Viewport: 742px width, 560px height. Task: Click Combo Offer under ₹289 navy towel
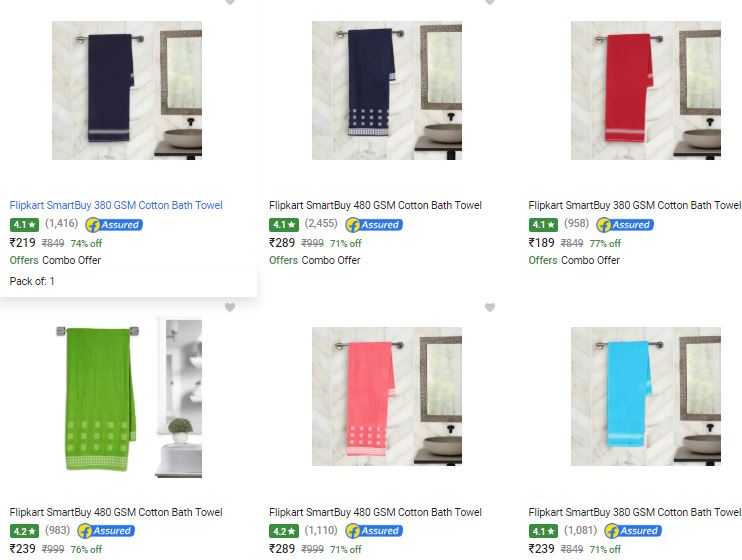tap(331, 260)
